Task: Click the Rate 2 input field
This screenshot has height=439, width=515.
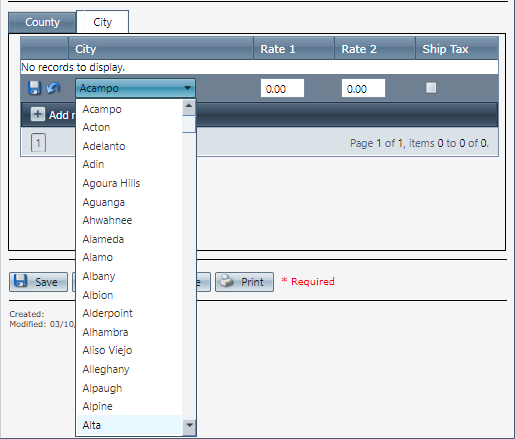Action: click(363, 88)
